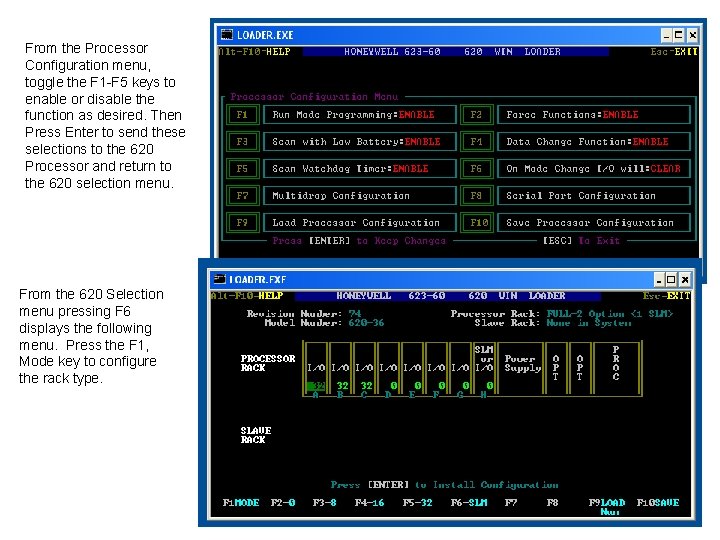The height and width of the screenshot is (540, 720).
Task: Click F6-SLM in function key bar
Action: coord(469,503)
